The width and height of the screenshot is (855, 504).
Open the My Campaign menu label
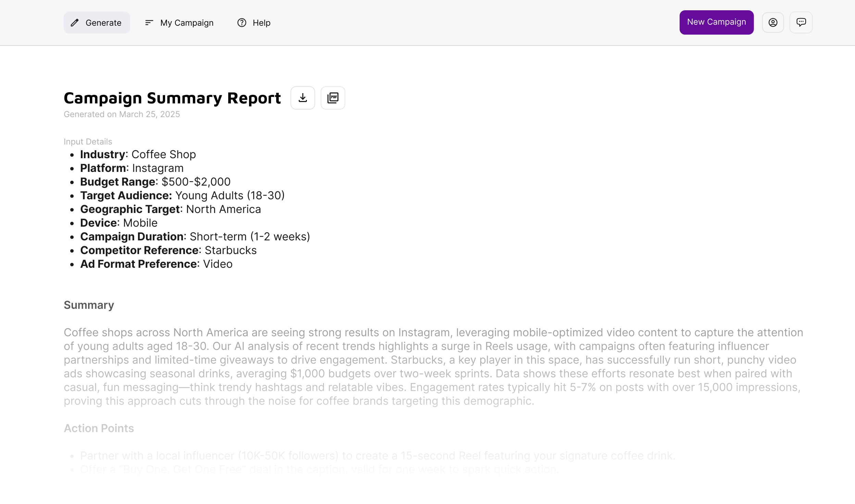point(187,23)
